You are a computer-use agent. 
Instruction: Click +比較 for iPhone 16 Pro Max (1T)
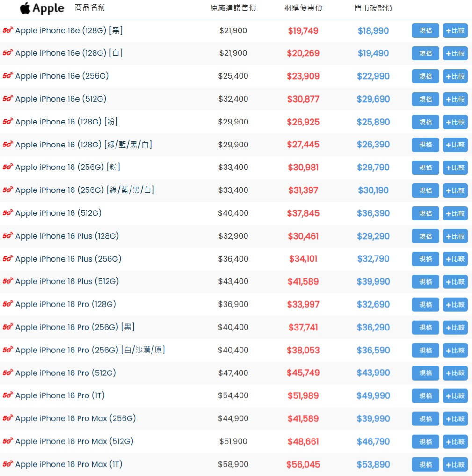(455, 464)
